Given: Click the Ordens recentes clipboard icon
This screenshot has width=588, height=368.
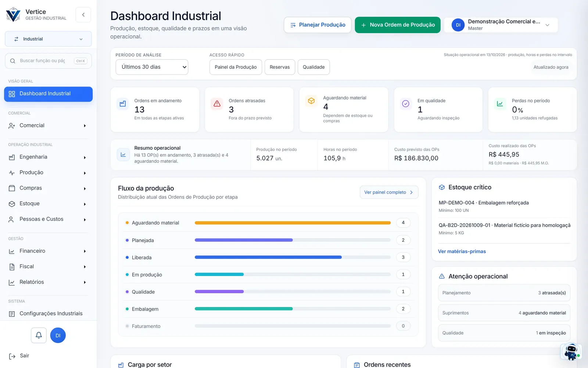Looking at the screenshot, I should [357, 365].
